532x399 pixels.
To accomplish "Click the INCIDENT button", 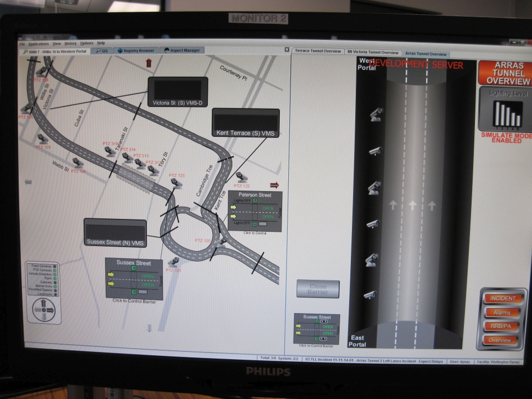I will [503, 299].
